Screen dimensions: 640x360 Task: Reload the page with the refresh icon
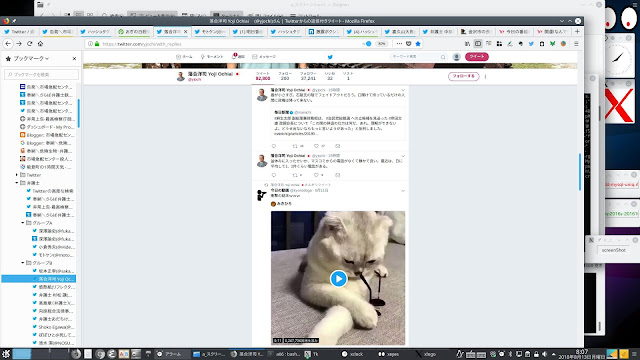click(x=29, y=44)
